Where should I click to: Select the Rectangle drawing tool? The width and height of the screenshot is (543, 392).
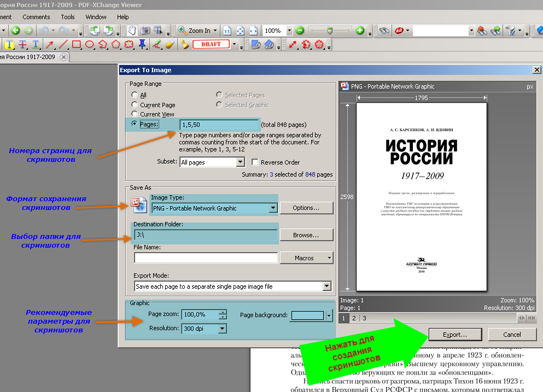[x=76, y=44]
